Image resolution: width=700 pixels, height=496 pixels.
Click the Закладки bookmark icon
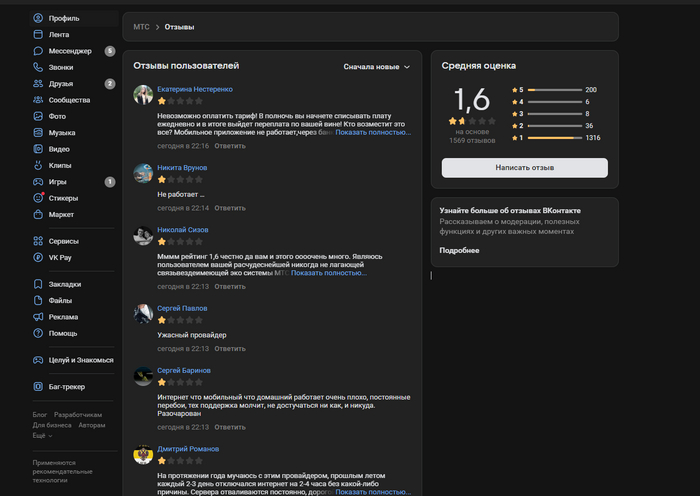tap(38, 284)
